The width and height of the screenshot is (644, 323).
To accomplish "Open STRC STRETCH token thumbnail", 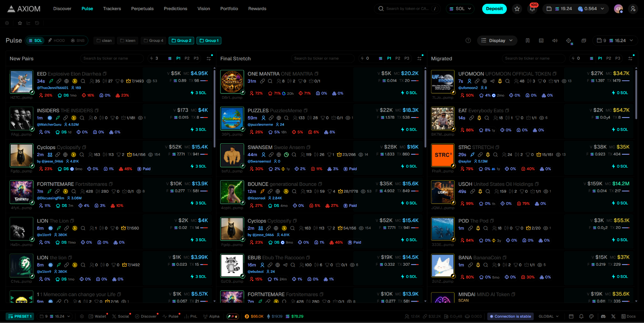I will click(x=443, y=155).
